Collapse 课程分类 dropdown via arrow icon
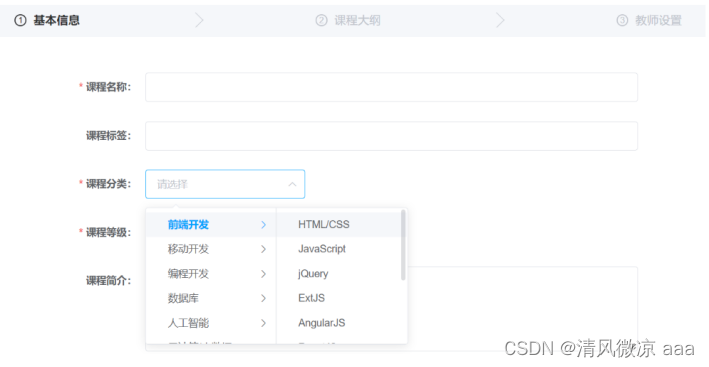Image resolution: width=709 pixels, height=367 pixels. click(x=292, y=184)
